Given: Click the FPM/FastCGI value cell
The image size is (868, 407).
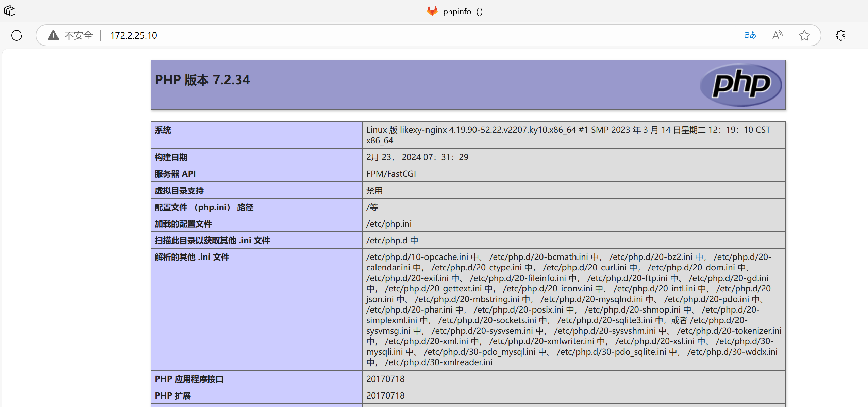Looking at the screenshot, I should click(x=391, y=174).
